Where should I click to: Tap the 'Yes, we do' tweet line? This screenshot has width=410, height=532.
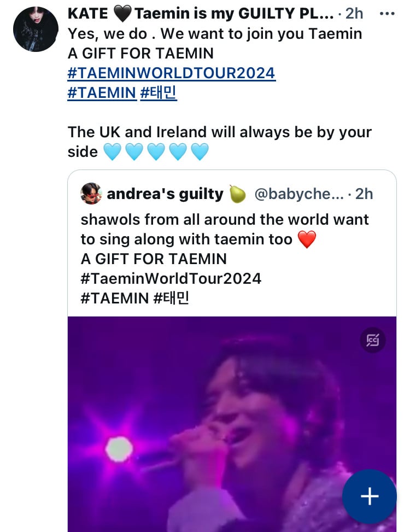click(215, 33)
